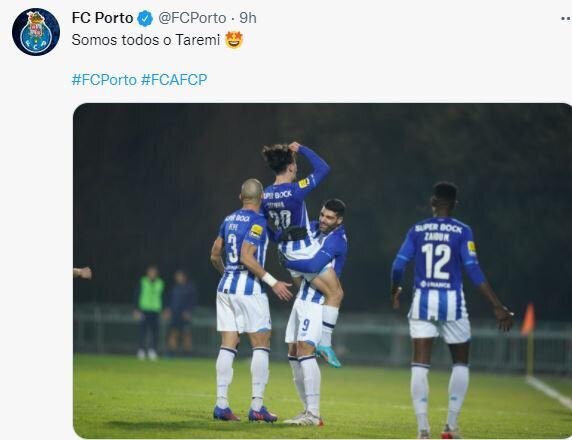Open the #FCPorto hashtag
This screenshot has height=440, width=572.
click(x=104, y=80)
